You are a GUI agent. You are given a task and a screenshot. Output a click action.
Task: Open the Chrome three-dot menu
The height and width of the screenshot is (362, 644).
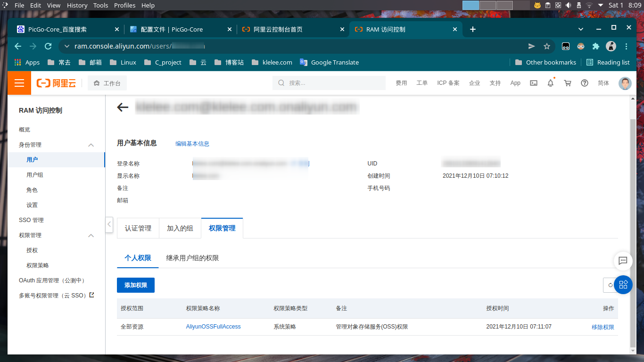tap(626, 46)
